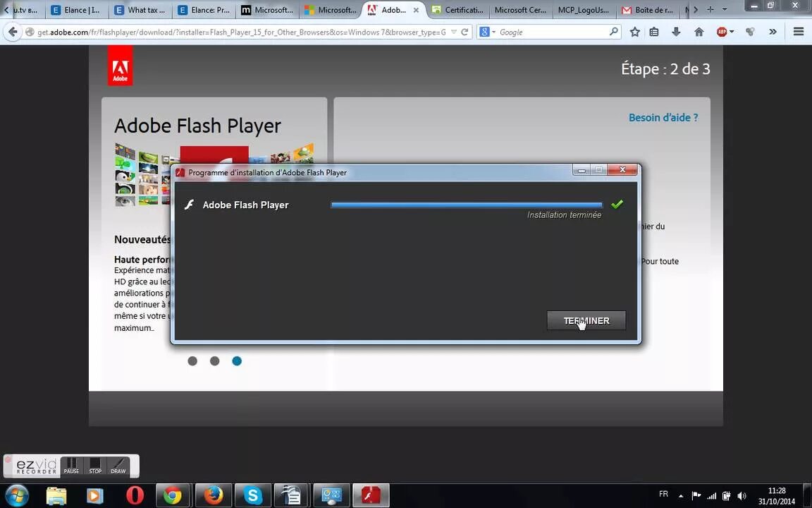
Task: Bookmark this page with the star icon
Action: (635, 32)
